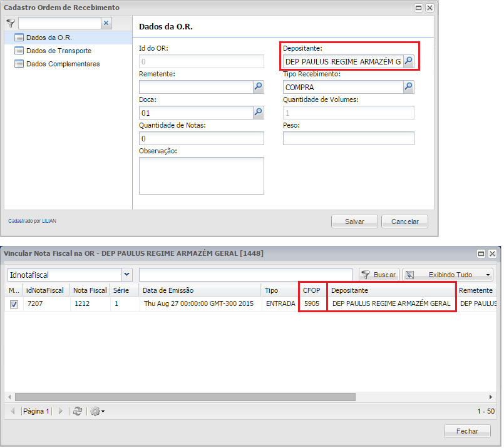Click the Buscar button
The image size is (504, 448).
(x=379, y=275)
